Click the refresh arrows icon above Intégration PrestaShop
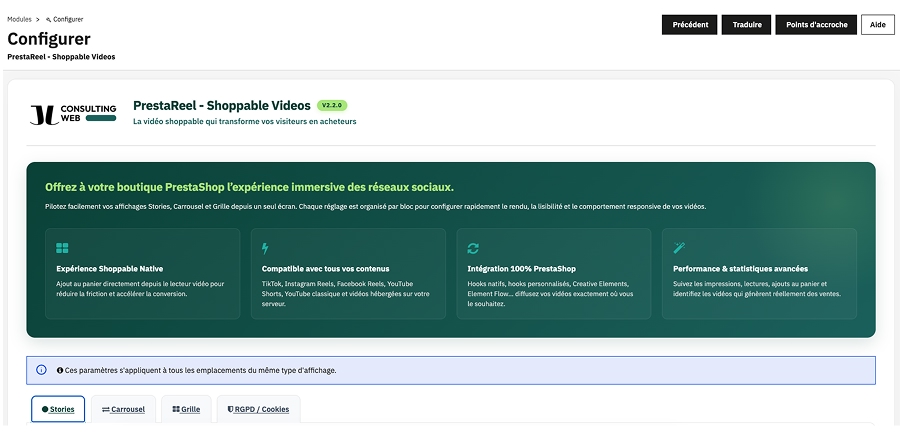This screenshot has width=900, height=436. tap(473, 248)
